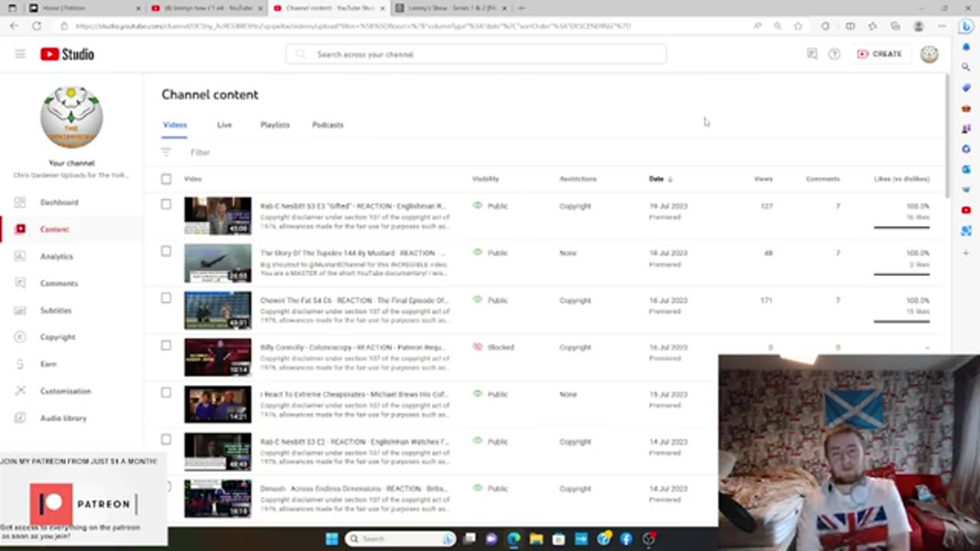This screenshot has height=551, width=980.
Task: Tick checkbox for Billy Connolly Colonoscopy video
Action: pos(166,345)
